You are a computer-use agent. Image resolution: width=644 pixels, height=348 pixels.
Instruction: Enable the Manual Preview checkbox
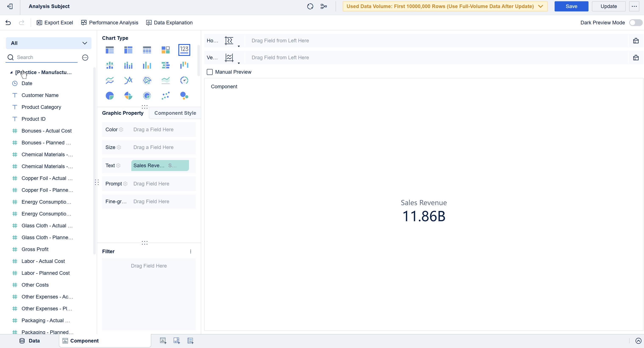pos(210,72)
